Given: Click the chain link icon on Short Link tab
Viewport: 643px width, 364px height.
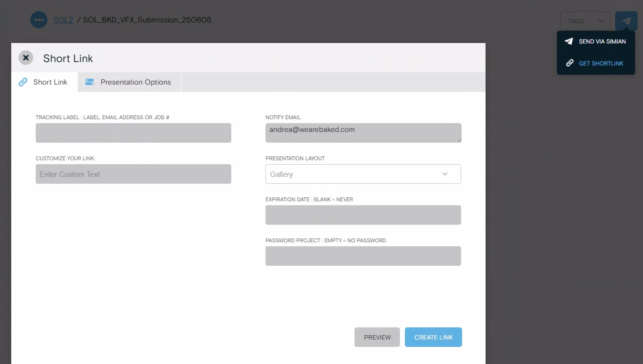Looking at the screenshot, I should (23, 82).
